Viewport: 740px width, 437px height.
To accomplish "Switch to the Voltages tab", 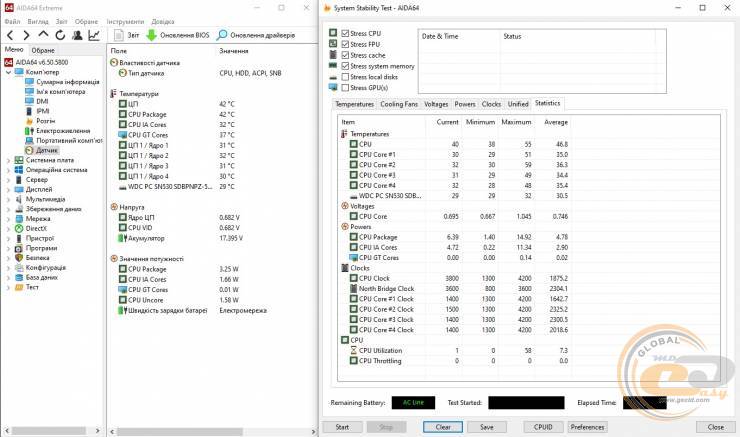I will coord(436,104).
